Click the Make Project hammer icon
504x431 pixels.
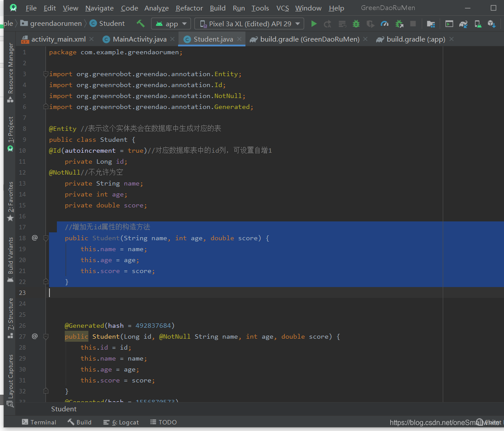(140, 24)
